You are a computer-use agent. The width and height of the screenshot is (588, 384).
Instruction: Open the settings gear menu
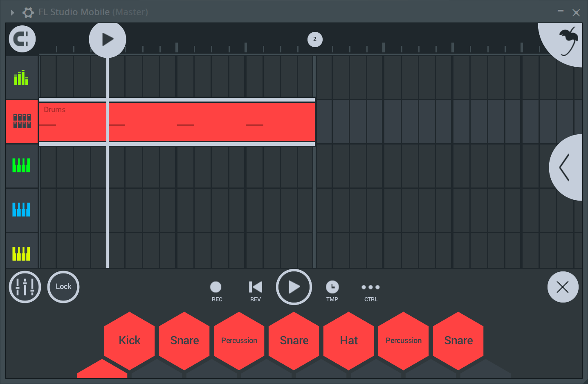tap(28, 12)
